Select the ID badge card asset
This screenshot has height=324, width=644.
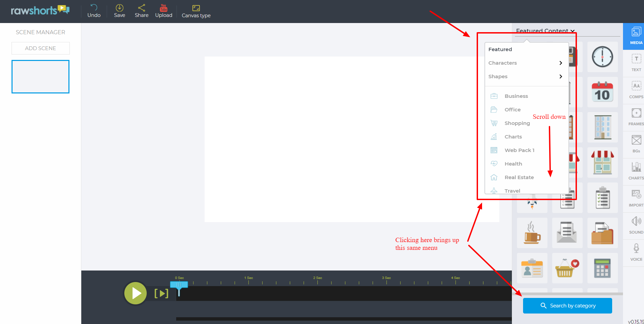click(x=532, y=268)
